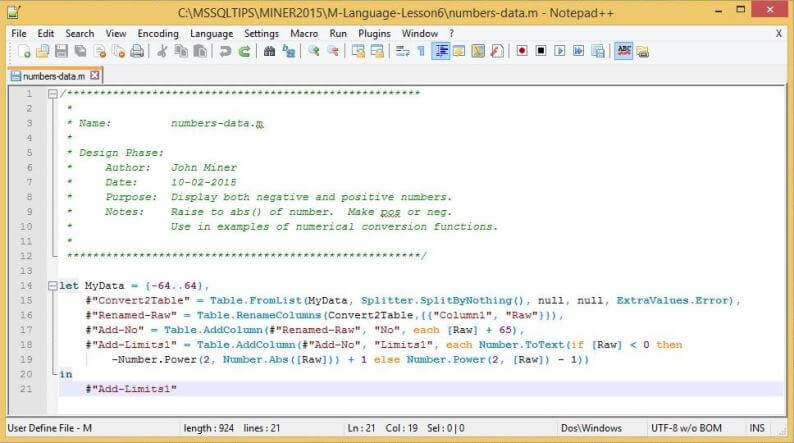Click the date 10-02-2015 in comment
This screenshot has height=443, width=794.
pyautogui.click(x=204, y=182)
